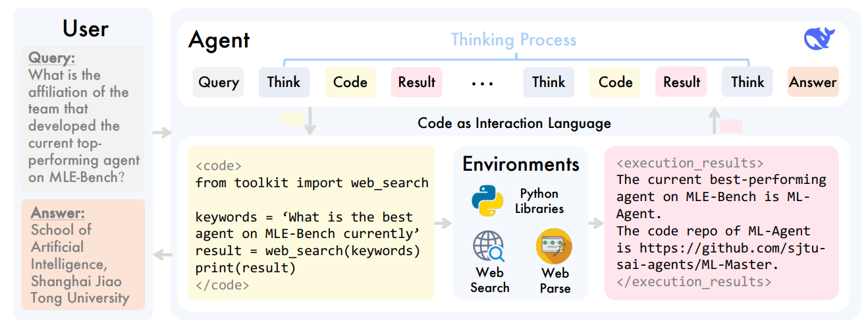Select the orange Answer step in Agent row
Image resolution: width=868 pixels, height=327 pixels.
click(813, 82)
